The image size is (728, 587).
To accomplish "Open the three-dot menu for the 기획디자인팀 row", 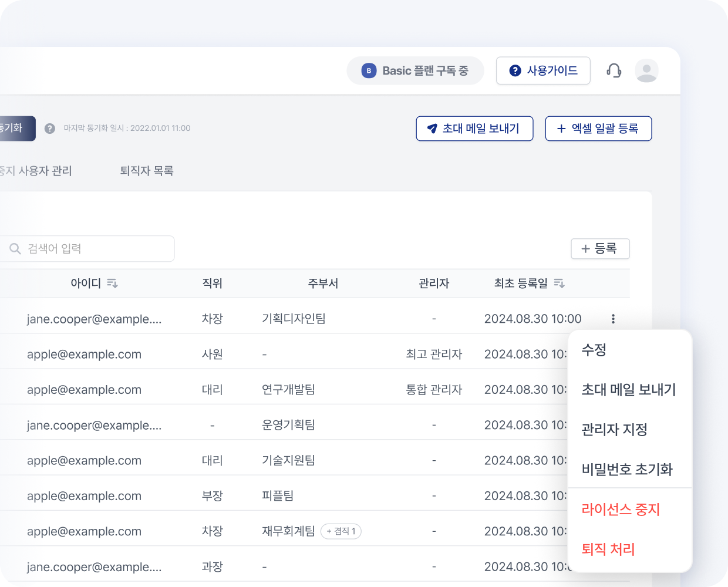I will (613, 319).
